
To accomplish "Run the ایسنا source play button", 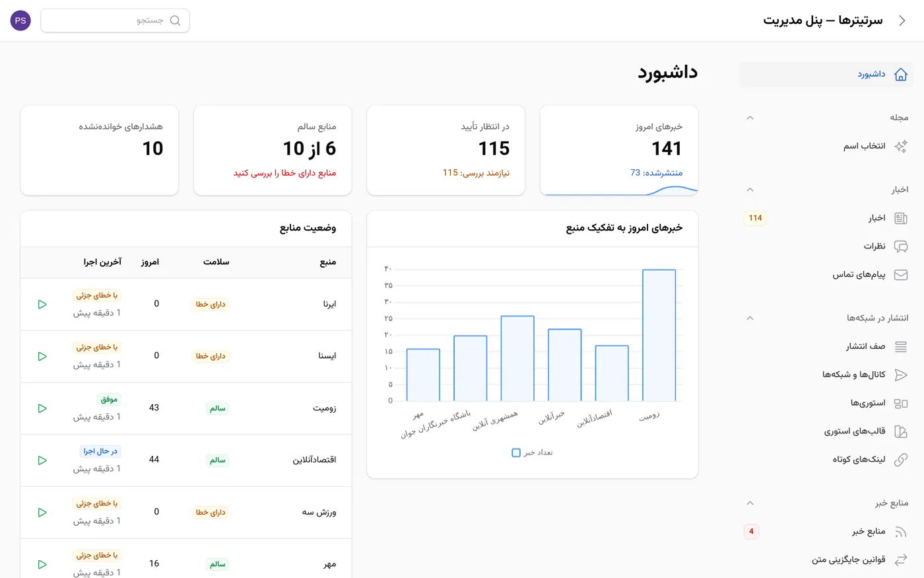I will [42, 356].
